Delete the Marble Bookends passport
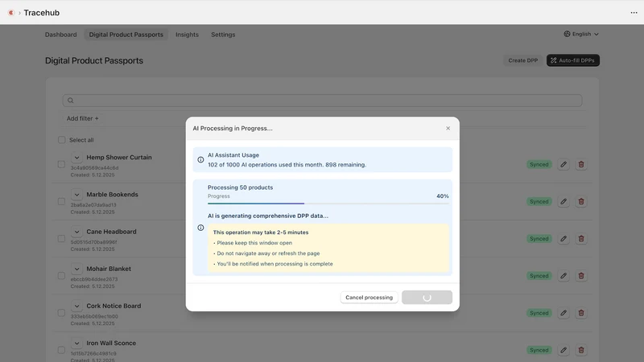Screen dimensions: 644x362 click(x=580, y=202)
